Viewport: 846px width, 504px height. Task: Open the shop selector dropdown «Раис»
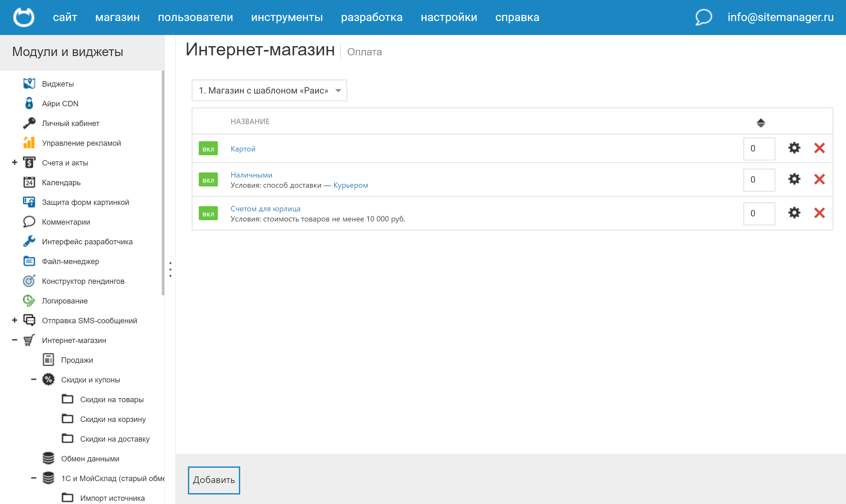pos(269,90)
